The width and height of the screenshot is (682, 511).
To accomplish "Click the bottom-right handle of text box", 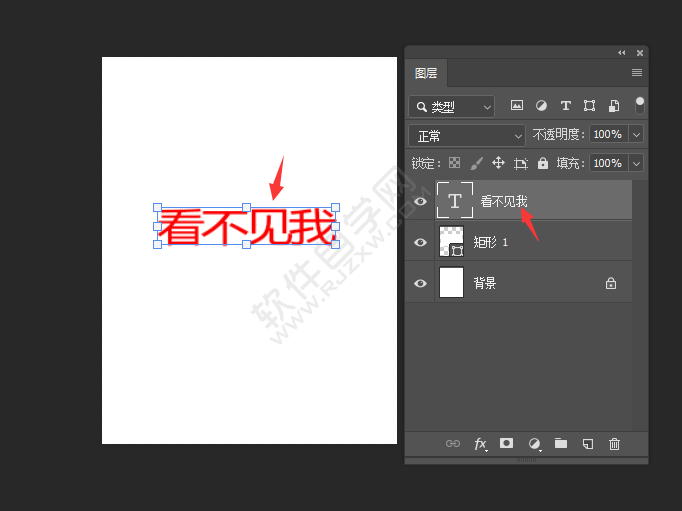I will click(x=335, y=244).
